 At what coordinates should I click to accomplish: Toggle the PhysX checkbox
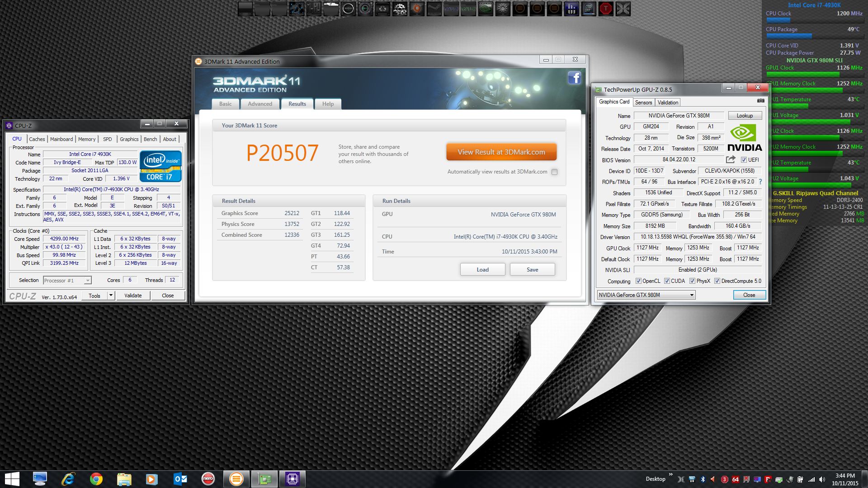tap(692, 281)
